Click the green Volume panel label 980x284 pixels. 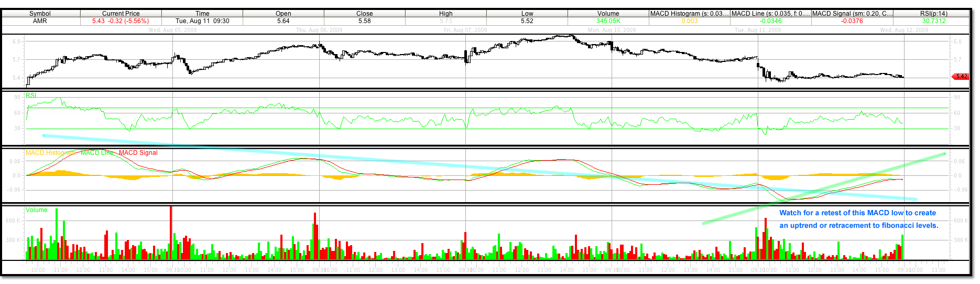pyautogui.click(x=36, y=210)
